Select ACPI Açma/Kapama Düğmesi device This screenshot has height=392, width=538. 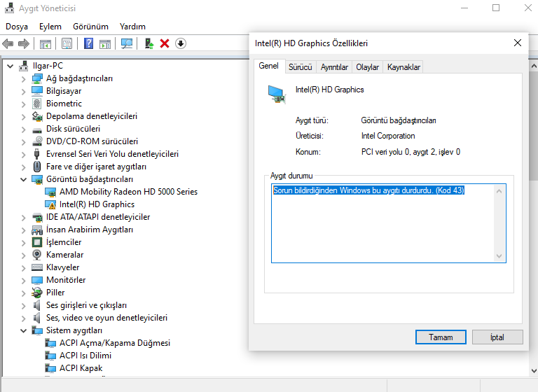coord(115,343)
